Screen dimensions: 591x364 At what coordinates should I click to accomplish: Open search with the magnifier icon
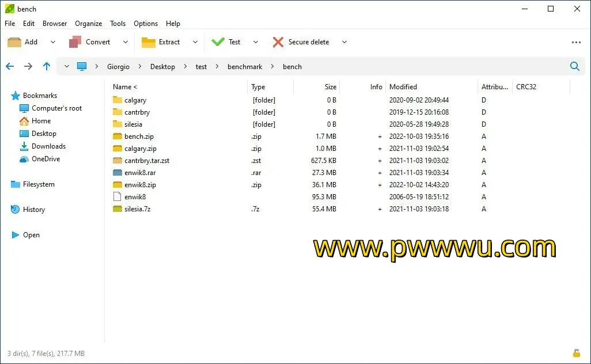[x=574, y=66]
